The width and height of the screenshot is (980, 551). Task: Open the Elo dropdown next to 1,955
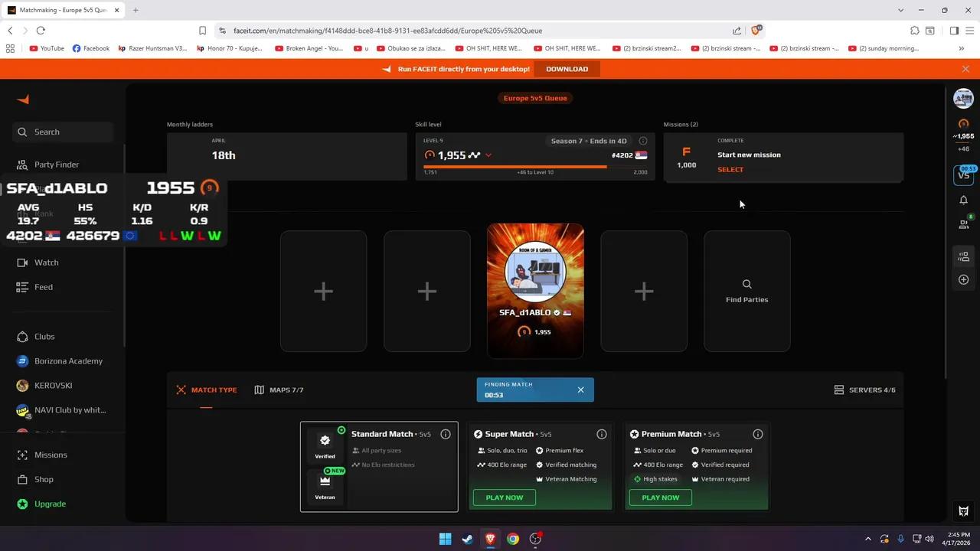pos(488,155)
